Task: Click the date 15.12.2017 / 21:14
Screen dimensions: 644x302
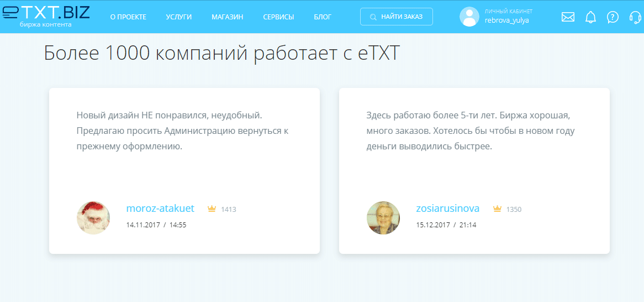Action: click(446, 225)
